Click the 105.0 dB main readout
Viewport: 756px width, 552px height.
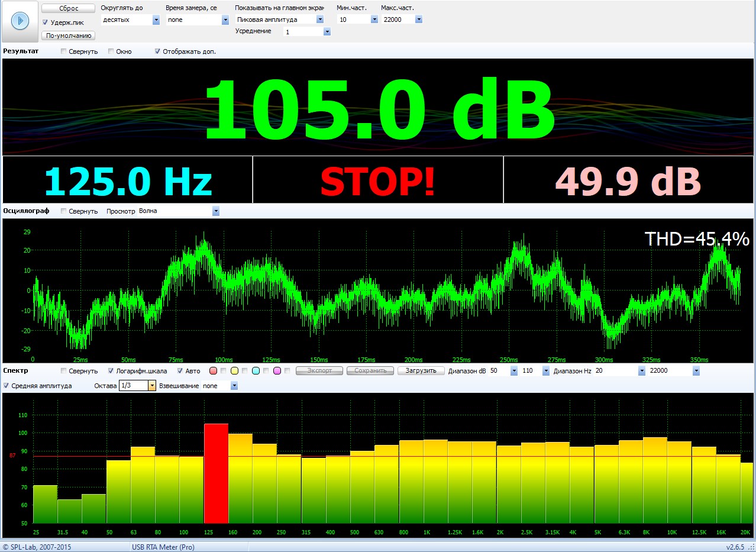point(379,109)
